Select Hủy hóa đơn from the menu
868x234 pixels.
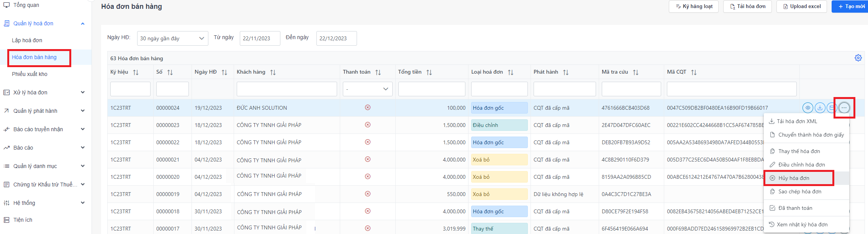click(806, 178)
